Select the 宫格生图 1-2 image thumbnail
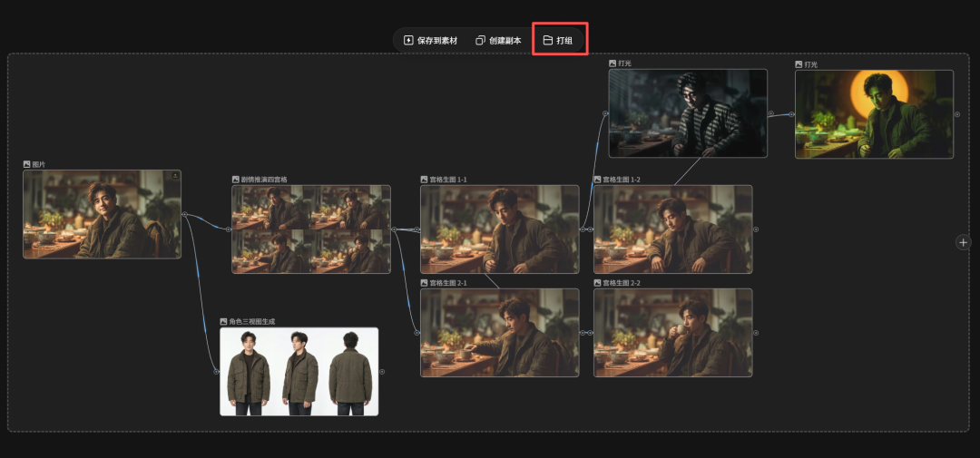The height and width of the screenshot is (458, 980). pyautogui.click(x=673, y=229)
